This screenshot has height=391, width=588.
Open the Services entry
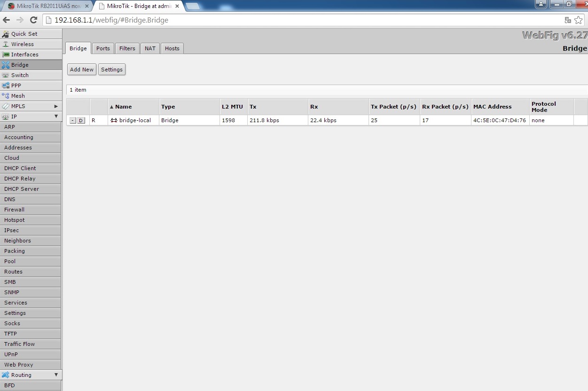tap(31, 303)
